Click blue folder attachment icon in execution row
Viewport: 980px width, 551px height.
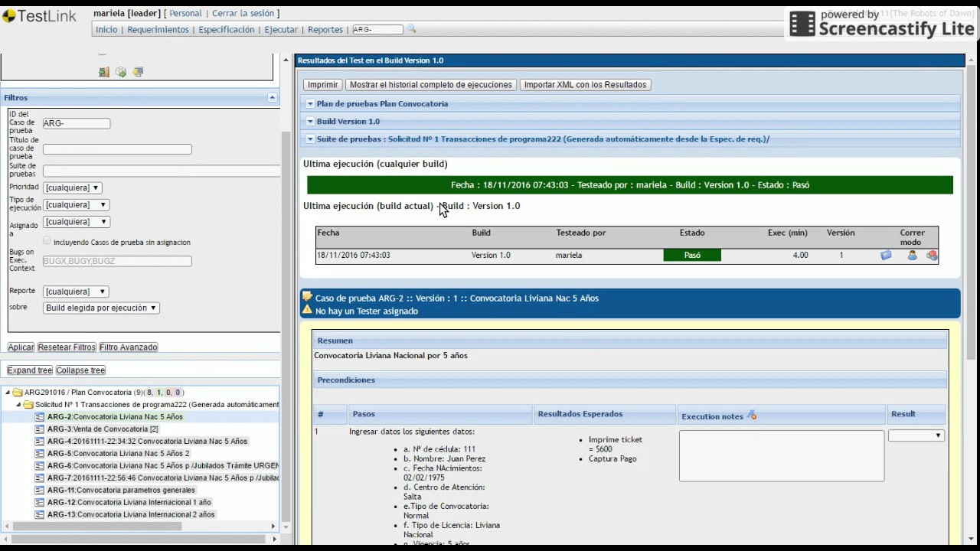coord(886,256)
